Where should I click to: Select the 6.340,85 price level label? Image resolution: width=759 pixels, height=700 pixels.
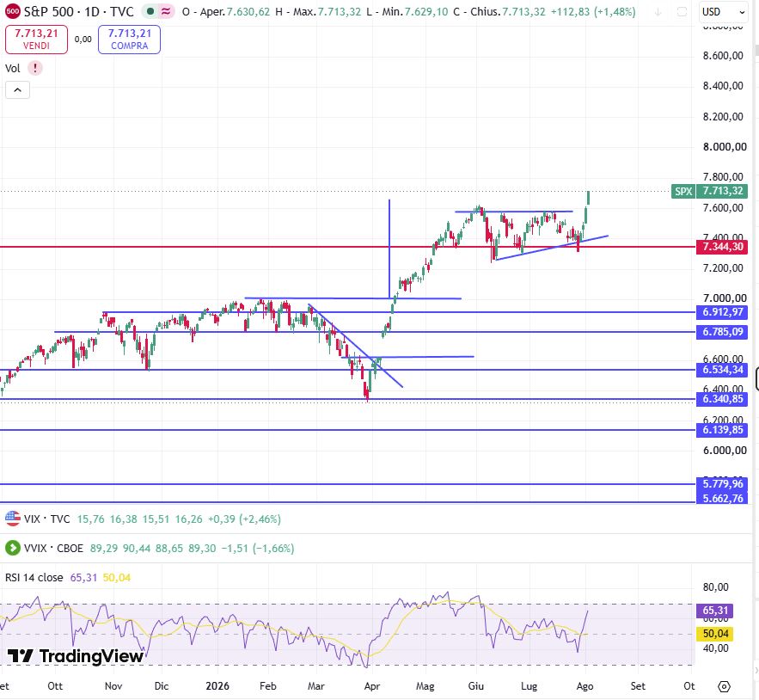723,399
